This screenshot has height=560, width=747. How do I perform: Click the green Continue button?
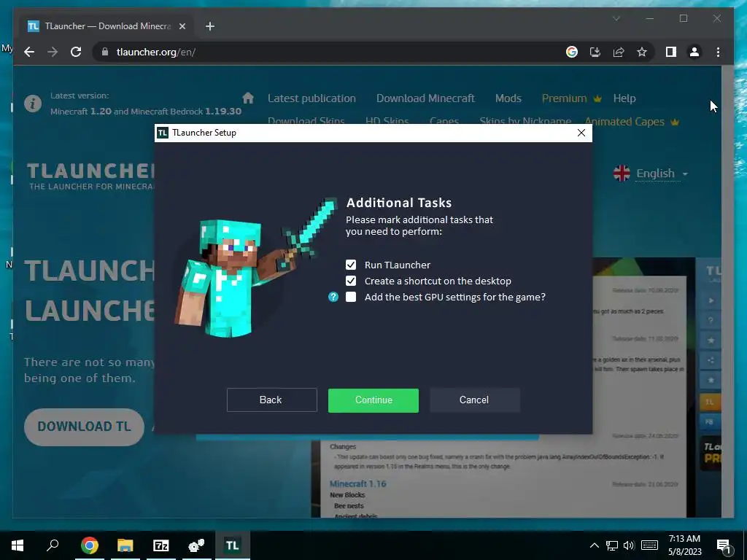[x=373, y=400]
